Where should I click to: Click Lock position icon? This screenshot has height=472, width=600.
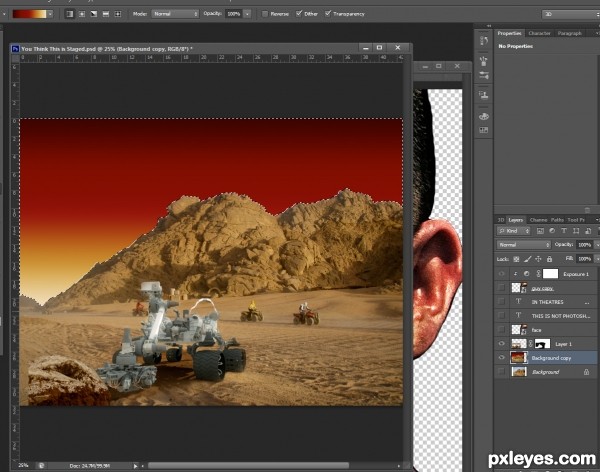pyautogui.click(x=538, y=259)
